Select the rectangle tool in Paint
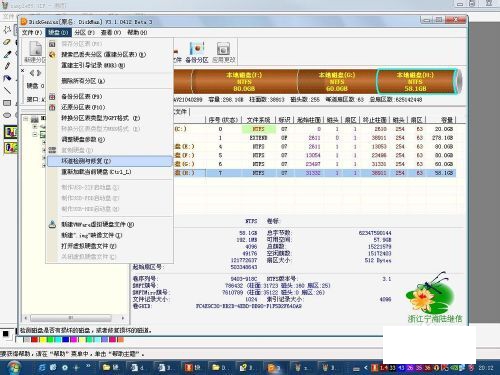Screen dimensions: 500x375 (7, 103)
